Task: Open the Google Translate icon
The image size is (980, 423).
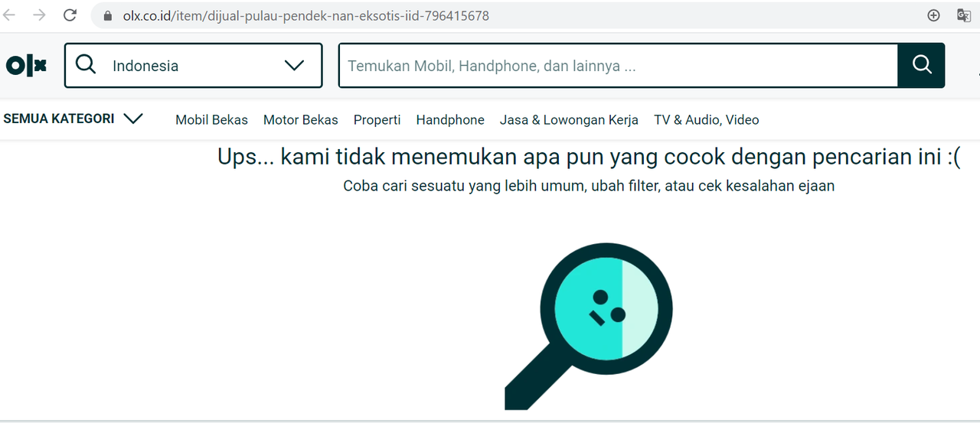Action: pyautogui.click(x=964, y=15)
